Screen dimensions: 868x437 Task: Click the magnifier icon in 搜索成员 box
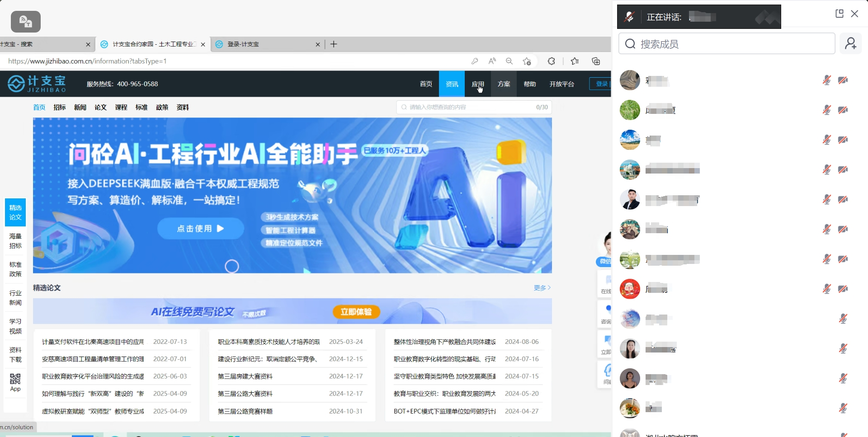click(x=630, y=44)
